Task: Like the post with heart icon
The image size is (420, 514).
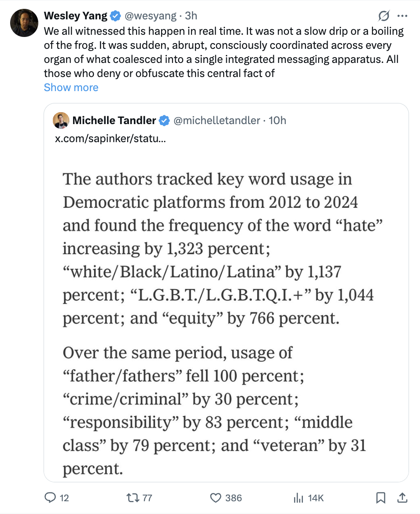Action: coord(215,498)
